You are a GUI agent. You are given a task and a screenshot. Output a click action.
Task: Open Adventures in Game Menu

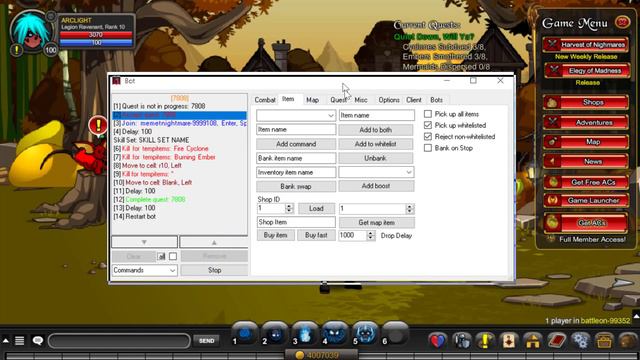click(586, 122)
